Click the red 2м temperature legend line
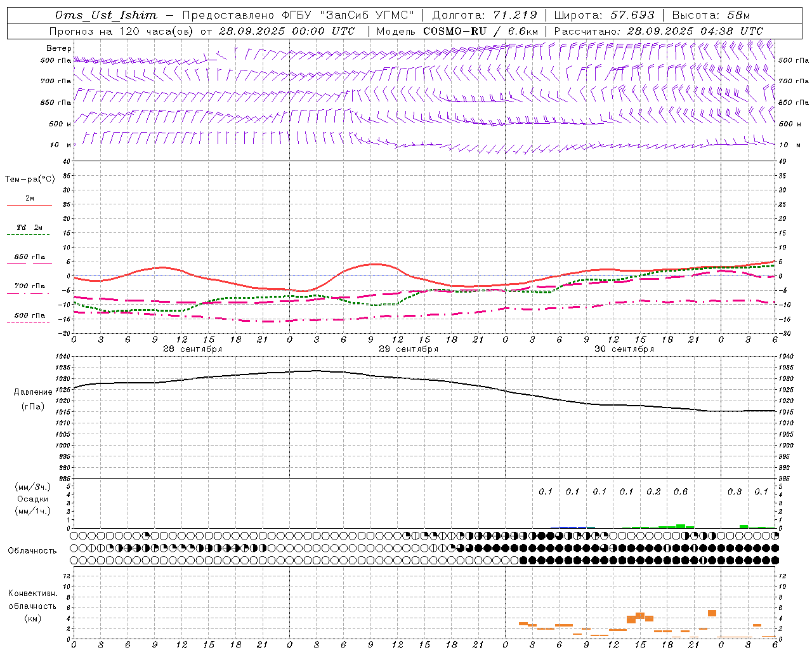 pyautogui.click(x=29, y=205)
